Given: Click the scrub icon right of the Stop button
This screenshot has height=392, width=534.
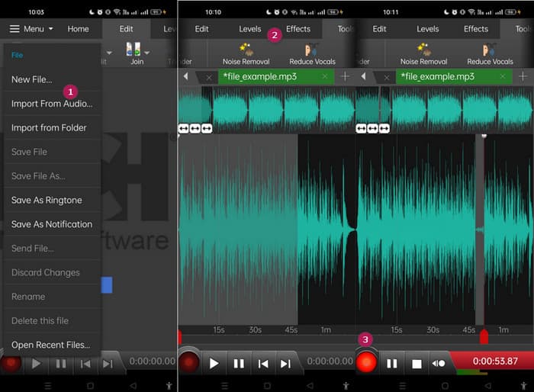Looking at the screenshot, I should (439, 364).
